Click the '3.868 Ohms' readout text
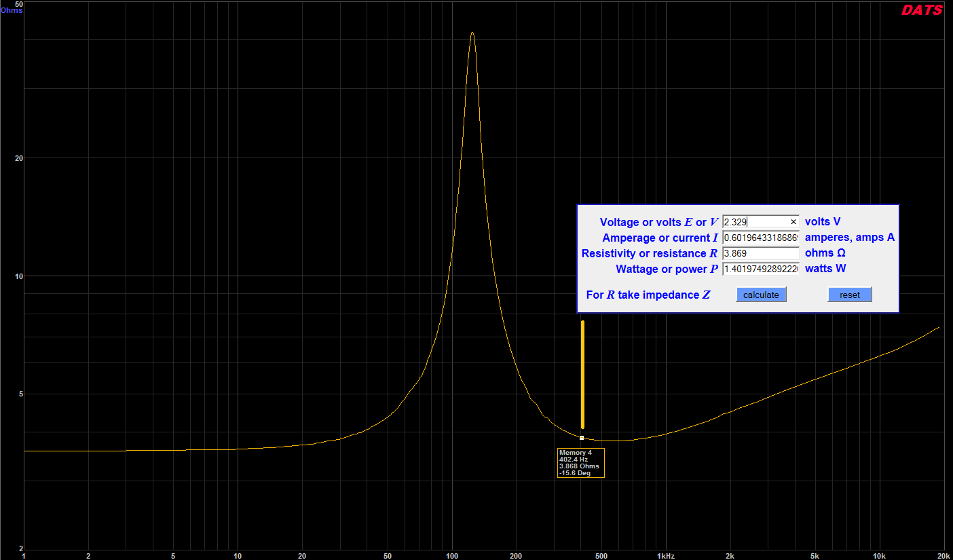 click(x=578, y=466)
